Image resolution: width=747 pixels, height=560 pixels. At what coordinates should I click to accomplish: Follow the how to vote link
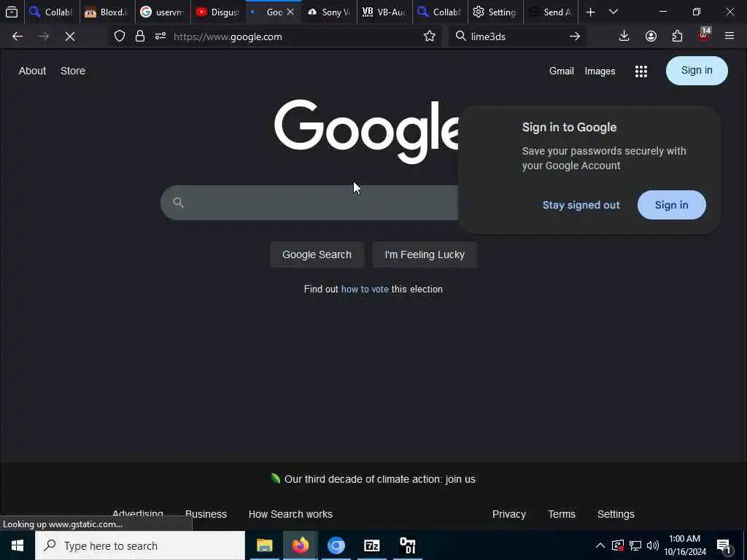(365, 289)
